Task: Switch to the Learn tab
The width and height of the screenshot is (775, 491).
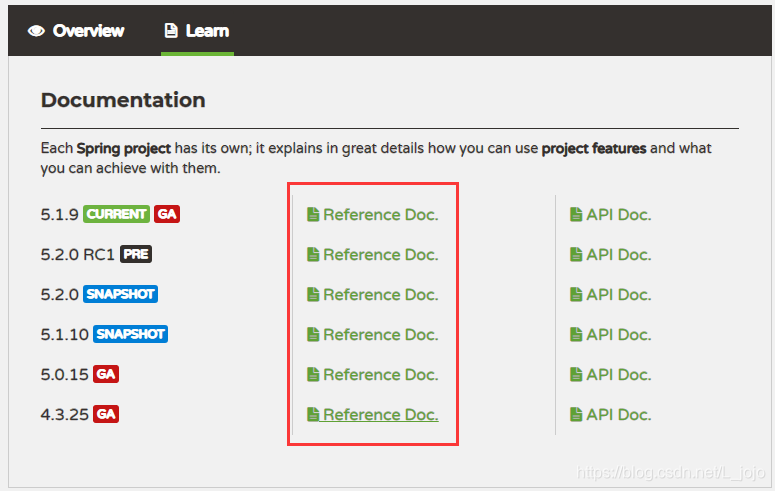Action: [197, 31]
